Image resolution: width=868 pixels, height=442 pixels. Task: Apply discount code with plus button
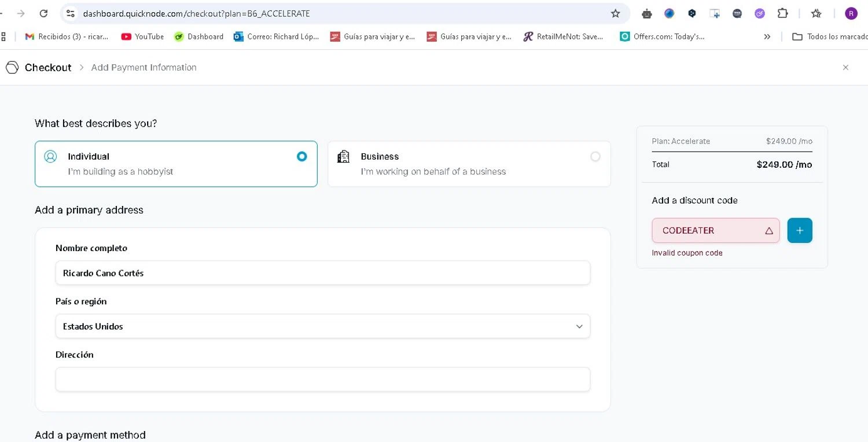800,230
